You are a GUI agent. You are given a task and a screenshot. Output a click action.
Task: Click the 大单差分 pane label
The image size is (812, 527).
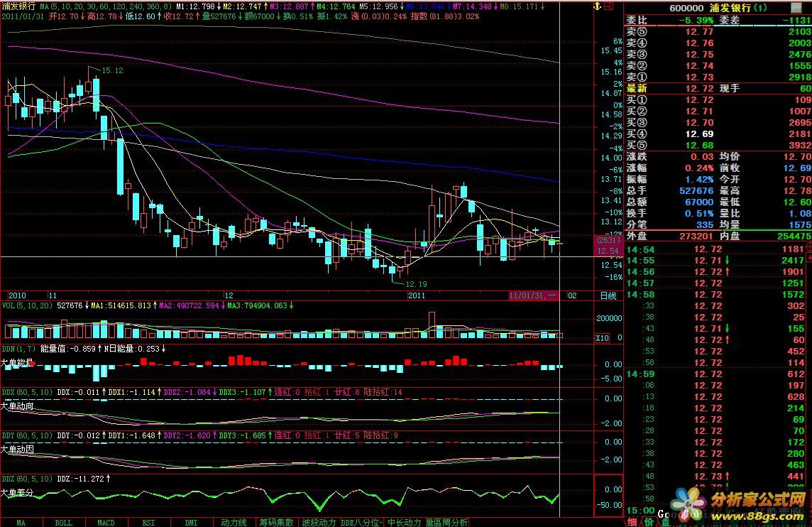click(17, 492)
